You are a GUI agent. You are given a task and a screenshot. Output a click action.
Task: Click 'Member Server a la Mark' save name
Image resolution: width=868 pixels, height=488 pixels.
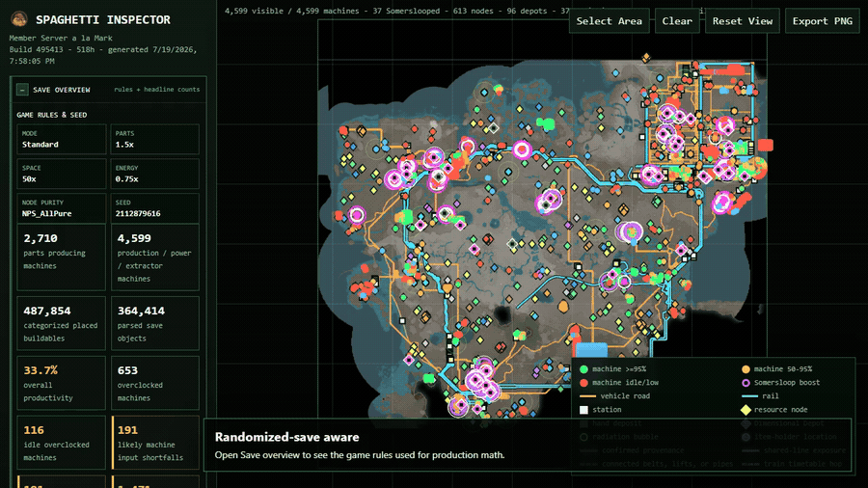61,39
